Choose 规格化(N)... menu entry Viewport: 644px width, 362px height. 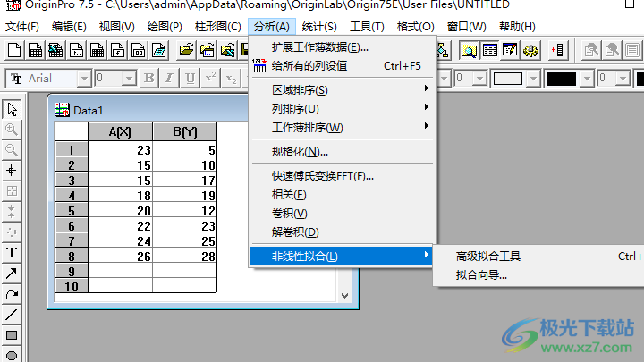pyautogui.click(x=342, y=152)
